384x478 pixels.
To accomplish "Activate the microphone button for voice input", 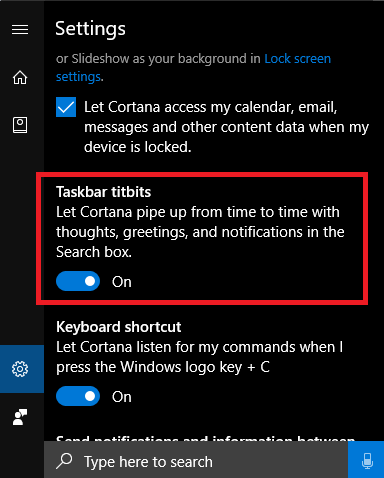I will point(366,460).
